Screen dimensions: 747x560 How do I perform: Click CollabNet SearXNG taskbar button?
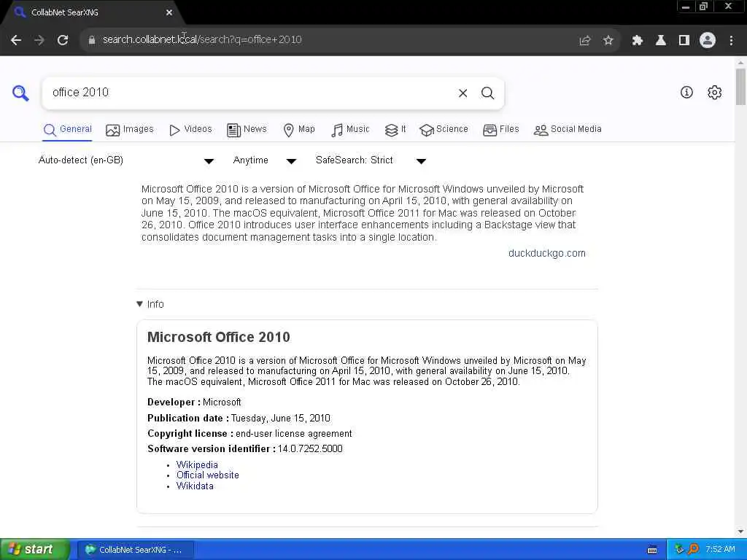(135, 550)
